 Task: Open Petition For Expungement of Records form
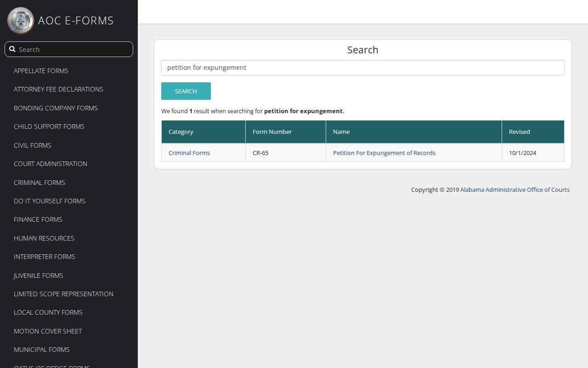coord(384,153)
